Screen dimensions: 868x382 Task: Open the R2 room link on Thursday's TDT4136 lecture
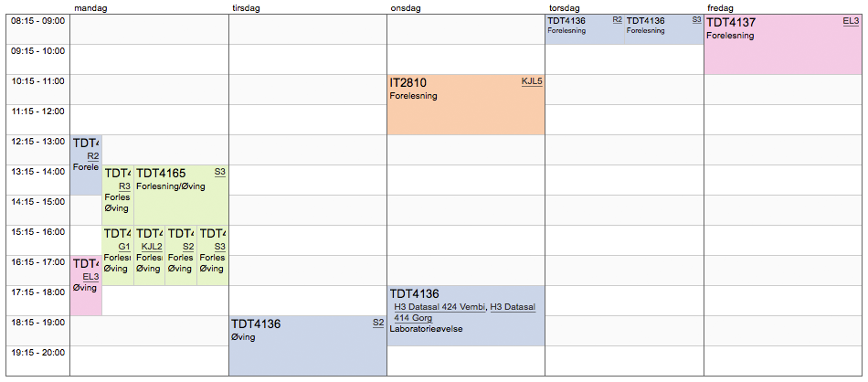coord(618,19)
